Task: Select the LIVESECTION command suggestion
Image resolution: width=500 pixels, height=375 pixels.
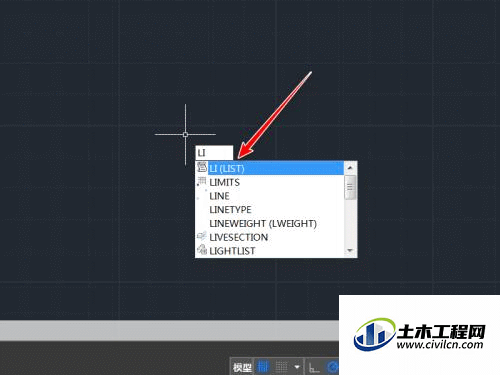Action: pos(269,237)
